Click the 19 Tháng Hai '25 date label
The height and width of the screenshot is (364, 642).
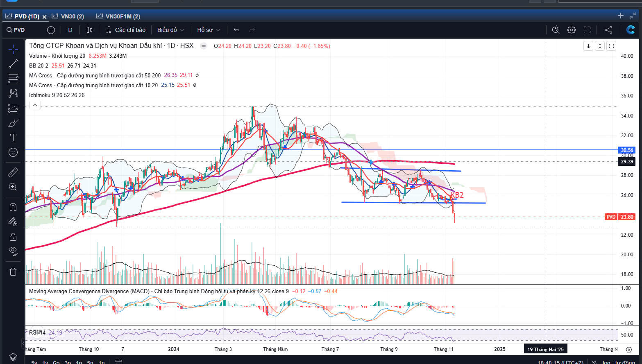[x=546, y=349]
